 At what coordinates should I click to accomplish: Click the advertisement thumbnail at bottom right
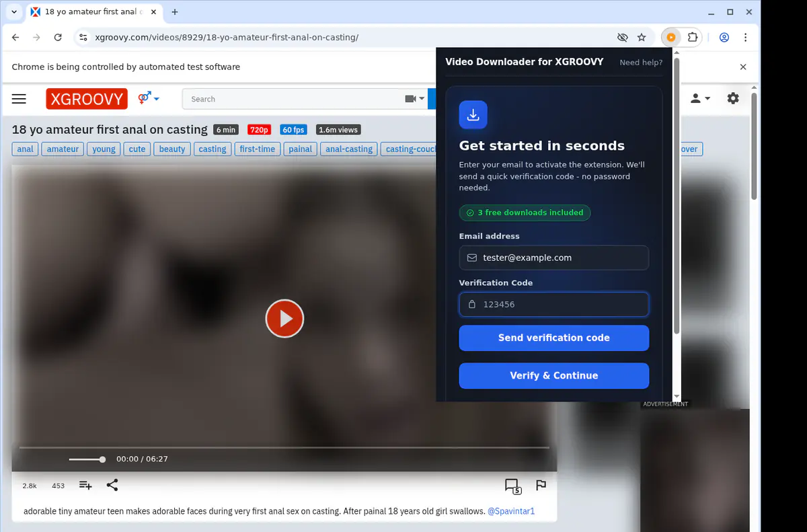695,469
